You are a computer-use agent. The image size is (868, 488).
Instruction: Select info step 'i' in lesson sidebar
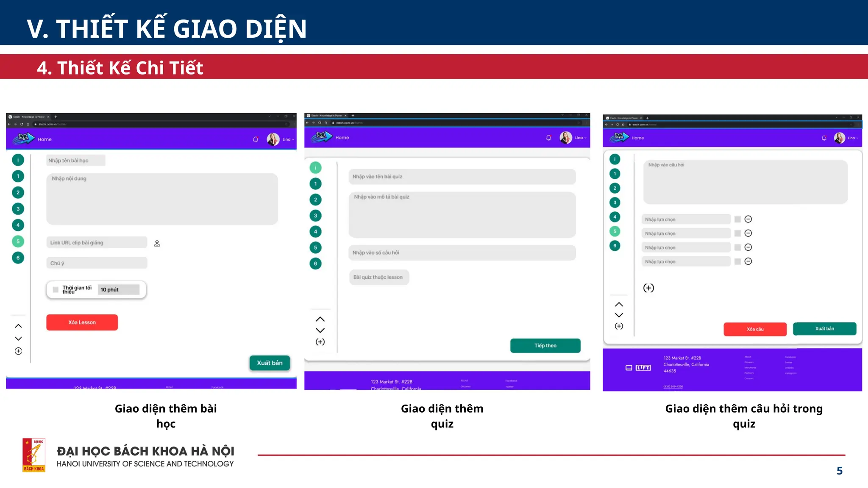[x=18, y=160]
